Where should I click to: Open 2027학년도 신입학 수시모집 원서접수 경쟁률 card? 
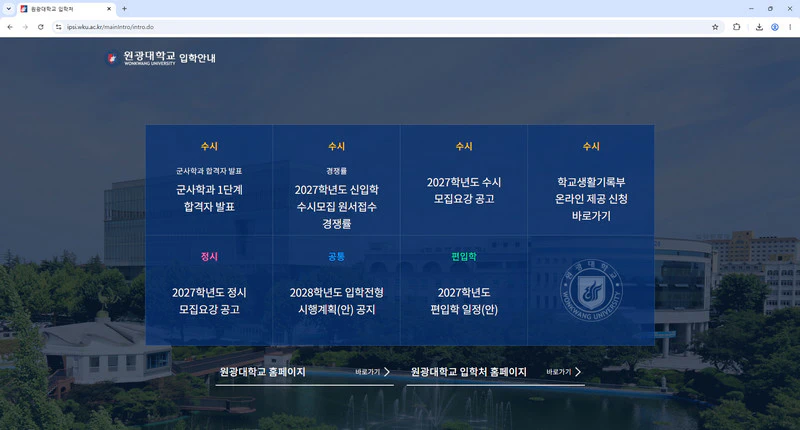click(337, 180)
